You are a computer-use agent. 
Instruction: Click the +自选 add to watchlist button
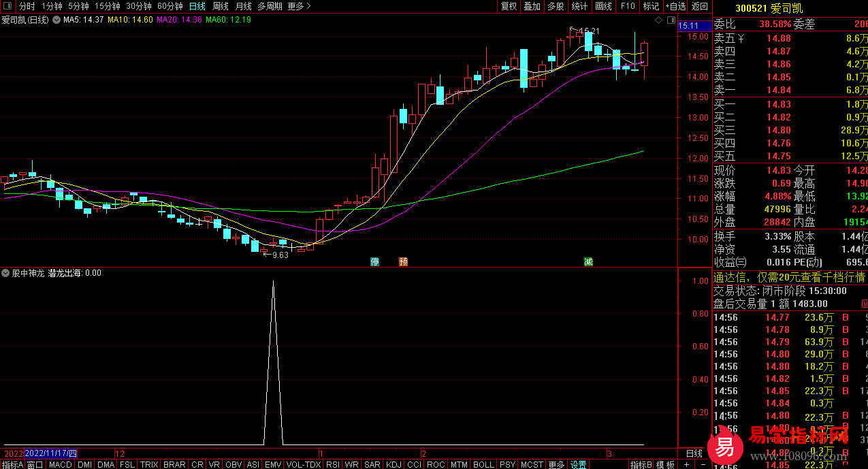point(675,6)
